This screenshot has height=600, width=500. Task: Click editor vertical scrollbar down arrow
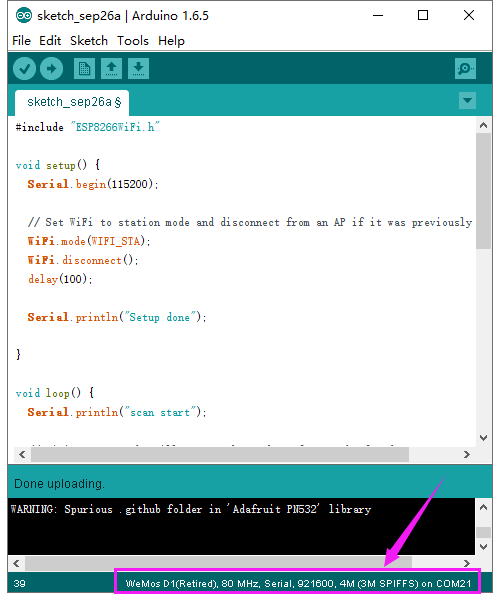click(484, 438)
